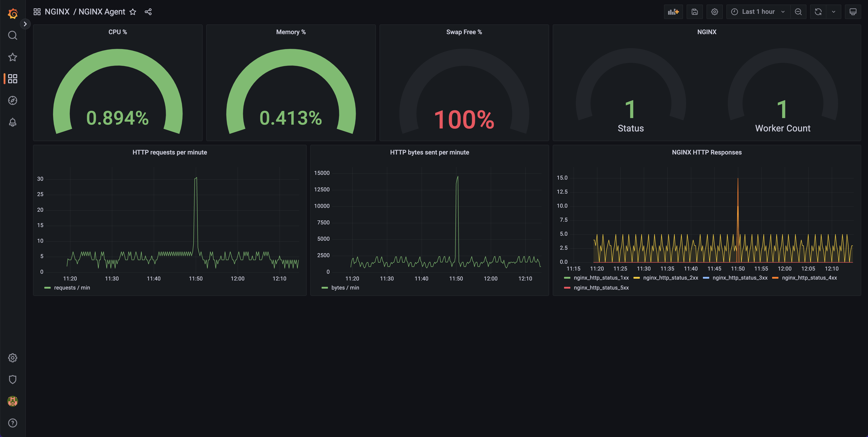Open NGINX HTTP Responses panel title menu
The image size is (868, 437).
707,152
